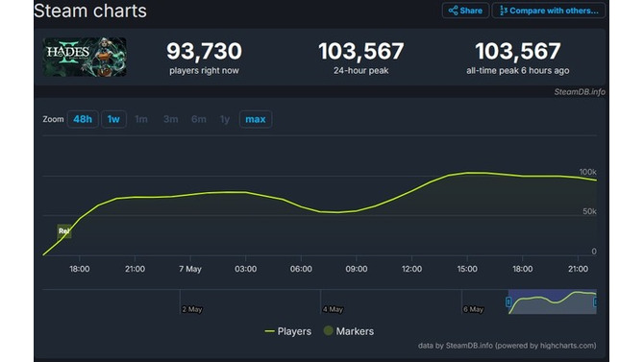Viewport: 644px width, 362px height.
Task: Click the 15:00 axis label
Action: click(x=467, y=269)
